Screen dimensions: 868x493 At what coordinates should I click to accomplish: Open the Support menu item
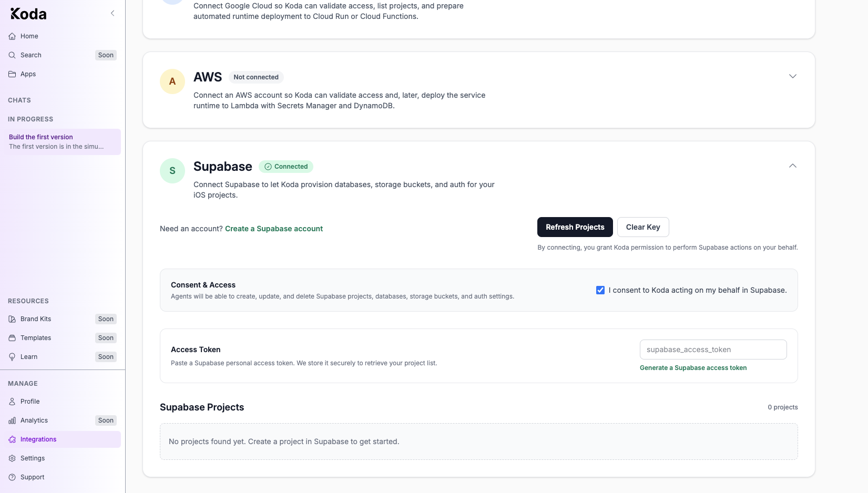pyautogui.click(x=63, y=477)
